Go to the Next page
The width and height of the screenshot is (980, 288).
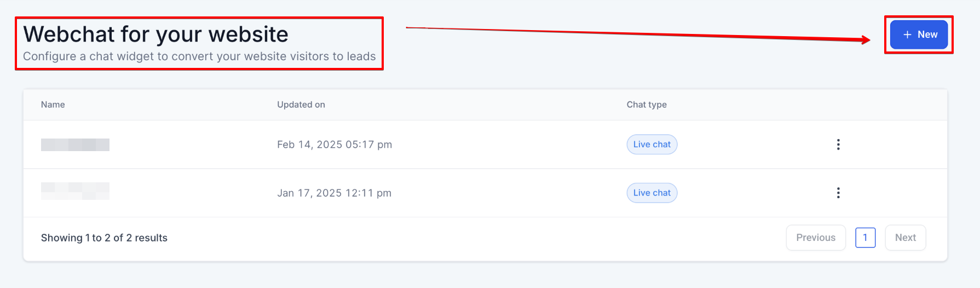pos(905,238)
